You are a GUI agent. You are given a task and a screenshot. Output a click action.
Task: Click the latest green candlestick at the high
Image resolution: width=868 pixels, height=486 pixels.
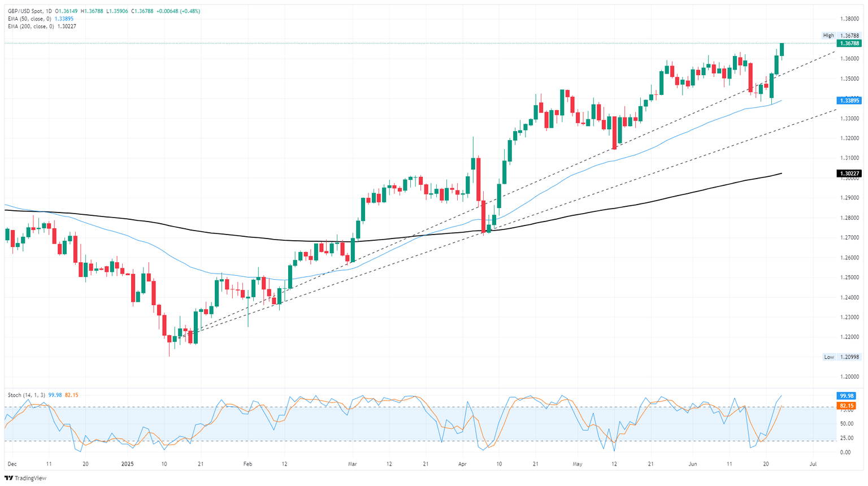[x=782, y=49]
